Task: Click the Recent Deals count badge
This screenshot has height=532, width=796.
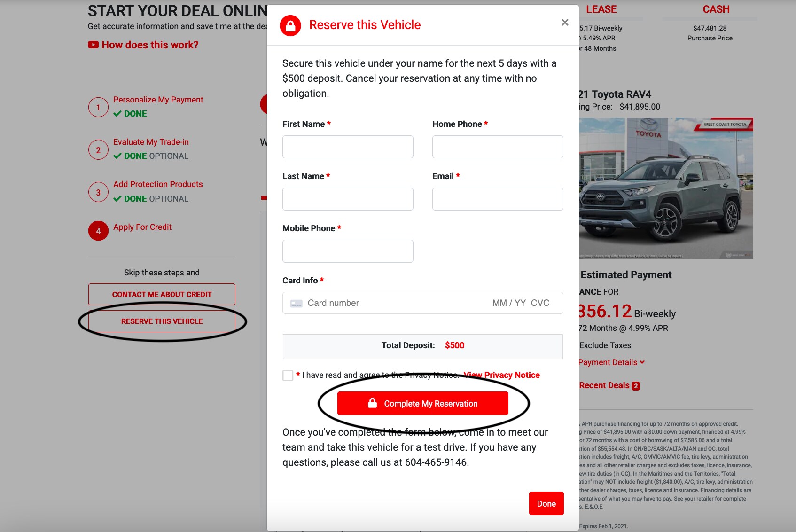Action: (x=636, y=386)
